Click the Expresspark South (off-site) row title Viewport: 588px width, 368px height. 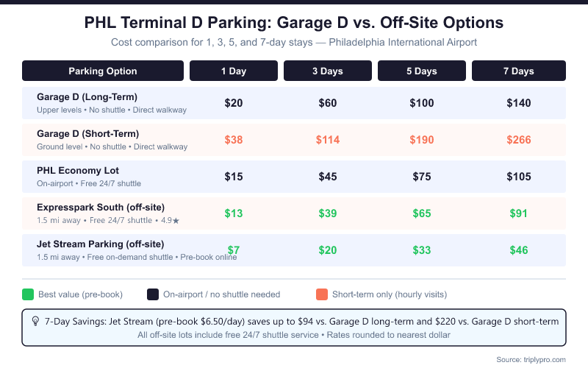(x=100, y=208)
